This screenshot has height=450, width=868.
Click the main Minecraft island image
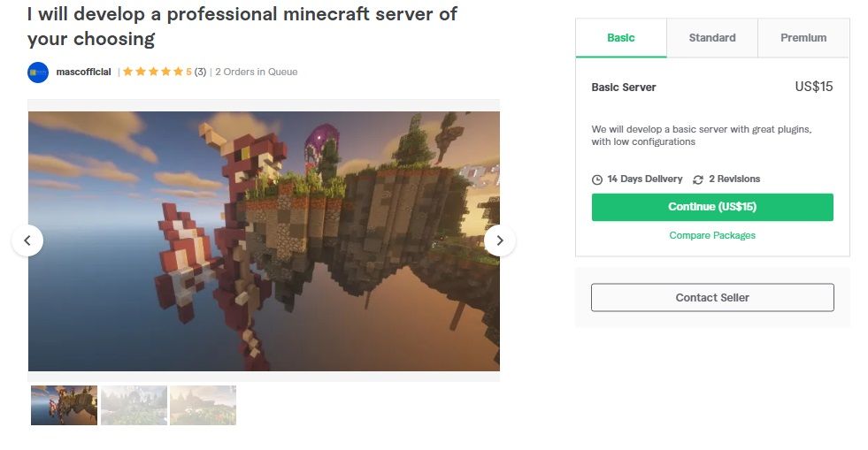(x=264, y=241)
